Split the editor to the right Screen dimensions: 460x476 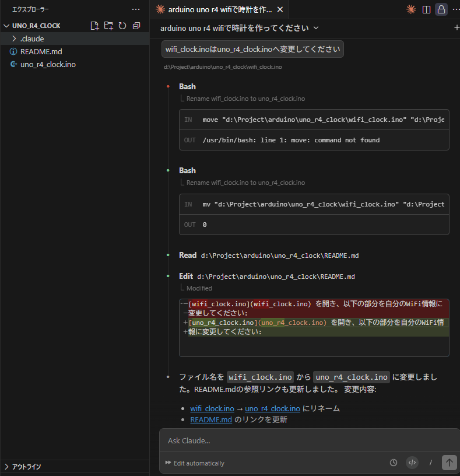426,10
